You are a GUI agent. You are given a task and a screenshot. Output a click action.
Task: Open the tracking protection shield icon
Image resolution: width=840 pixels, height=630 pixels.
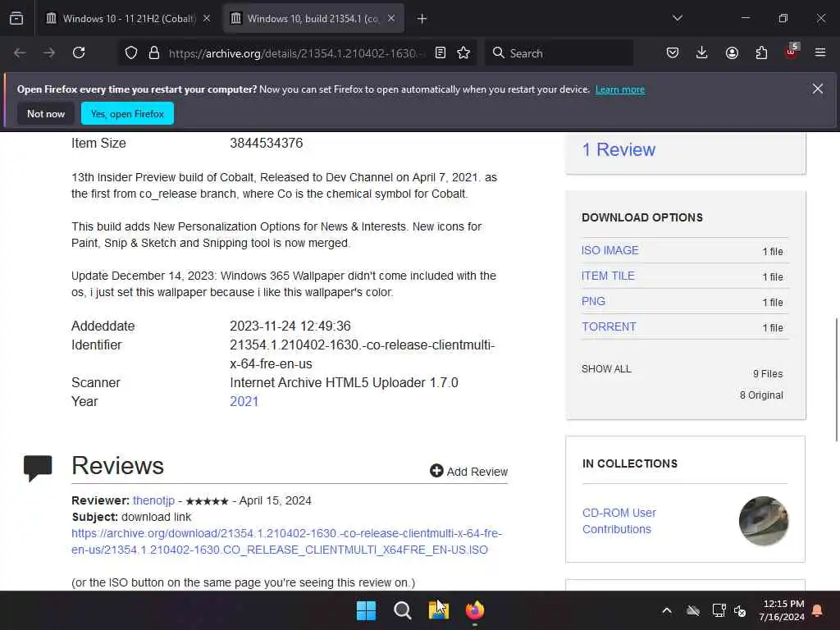[131, 53]
